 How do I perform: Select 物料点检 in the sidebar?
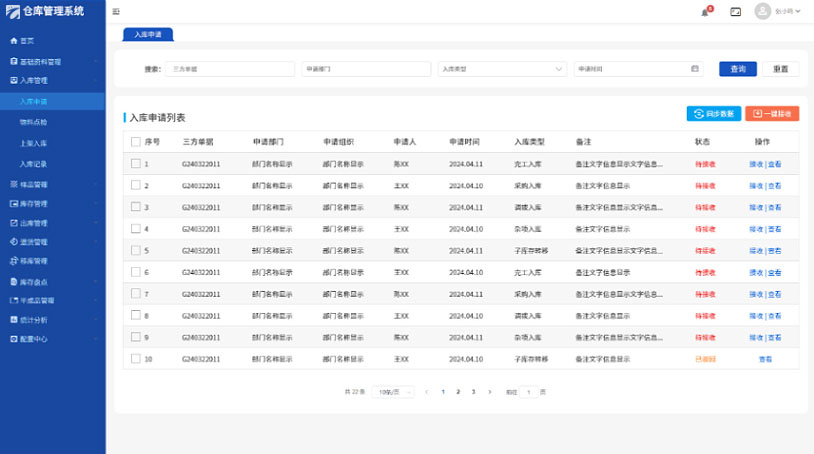coord(34,122)
